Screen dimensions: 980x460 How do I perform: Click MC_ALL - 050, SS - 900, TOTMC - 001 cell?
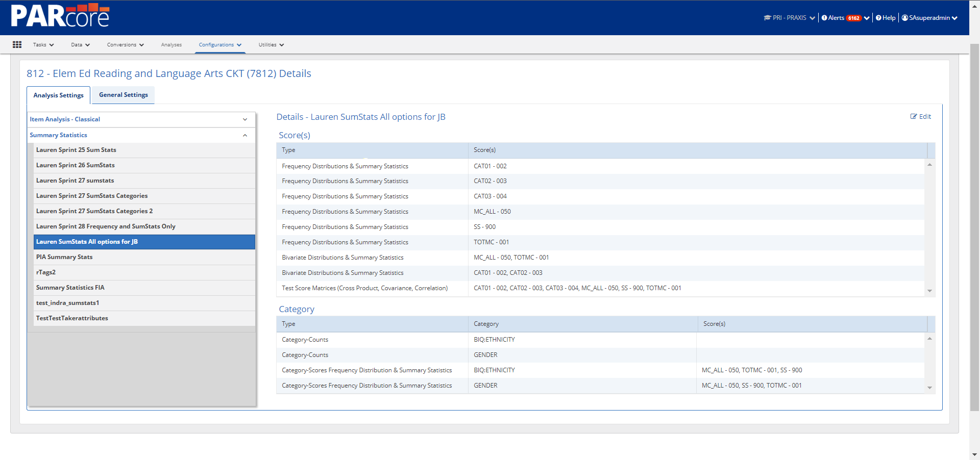point(811,386)
